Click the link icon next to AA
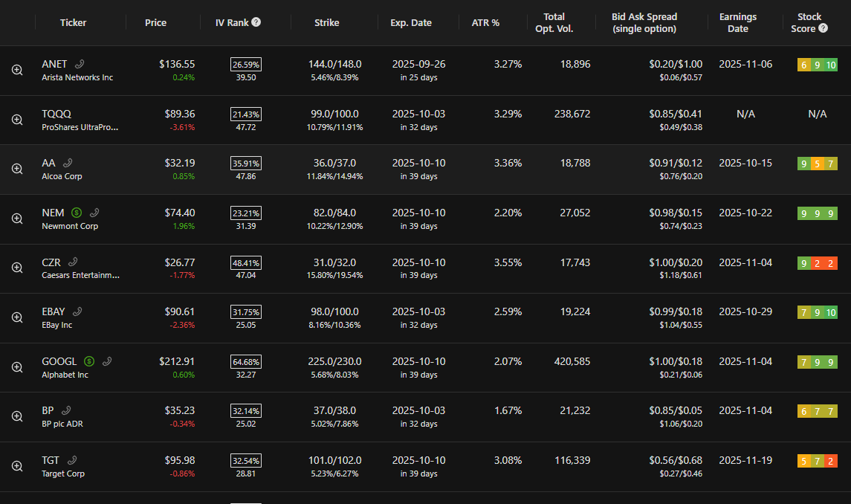851x504 pixels. 68,163
